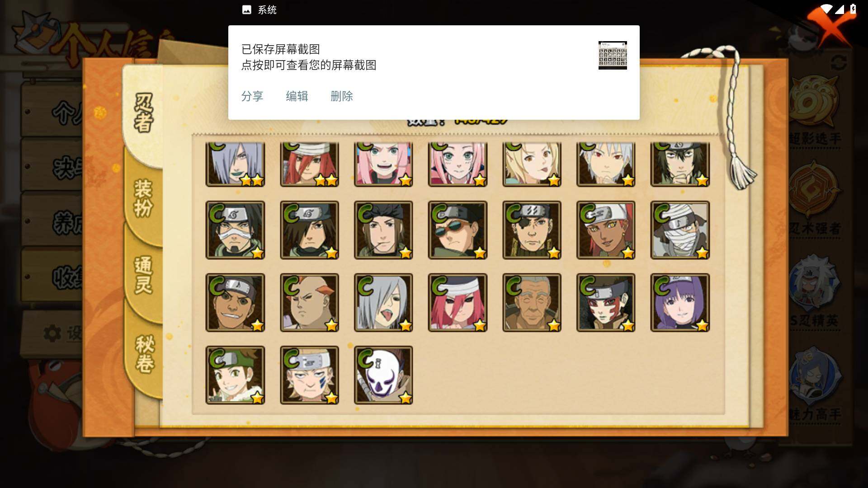Select the purple-haired kunoichi portrait
868x488 pixels.
[x=680, y=303]
